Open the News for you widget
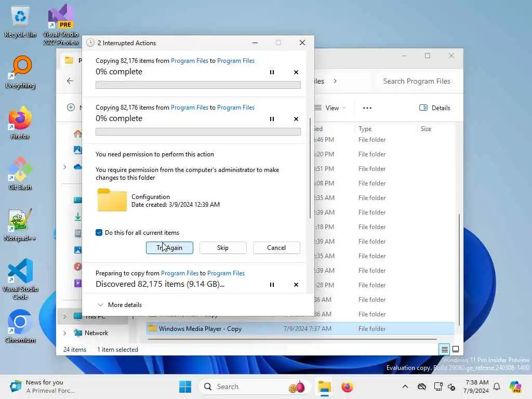The width and height of the screenshot is (532, 399). point(42,387)
